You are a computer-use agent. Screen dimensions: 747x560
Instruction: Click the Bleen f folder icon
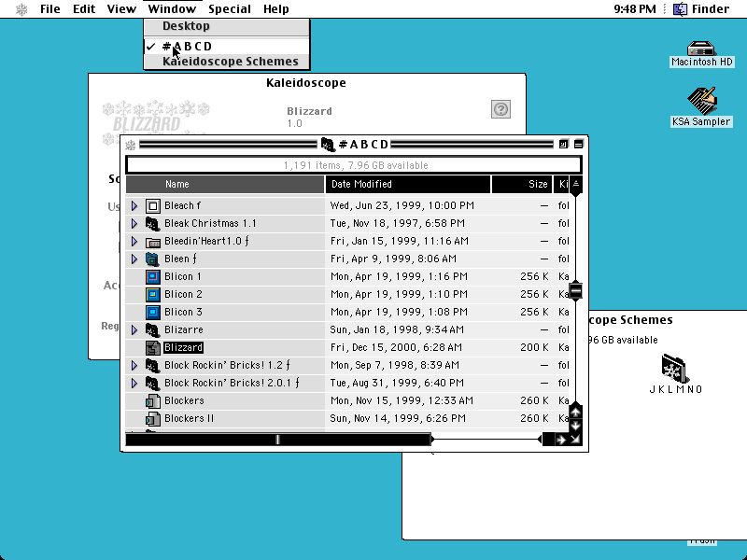pyautogui.click(x=153, y=259)
